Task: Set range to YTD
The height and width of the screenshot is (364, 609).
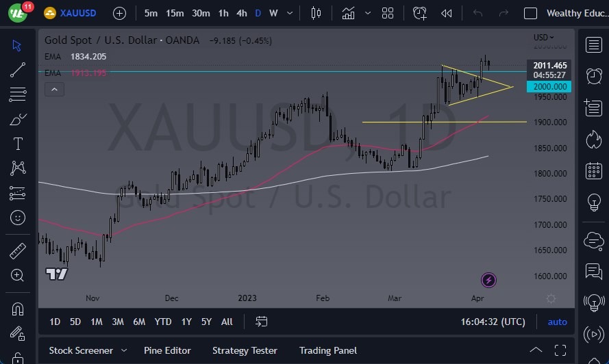Action: point(163,322)
